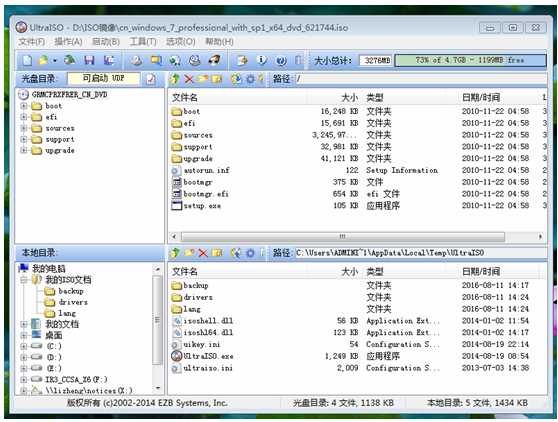Viewport: 558px width, 422px height.
Task: Click the gear settings icon in ISO pane toolbar
Action: point(250,79)
